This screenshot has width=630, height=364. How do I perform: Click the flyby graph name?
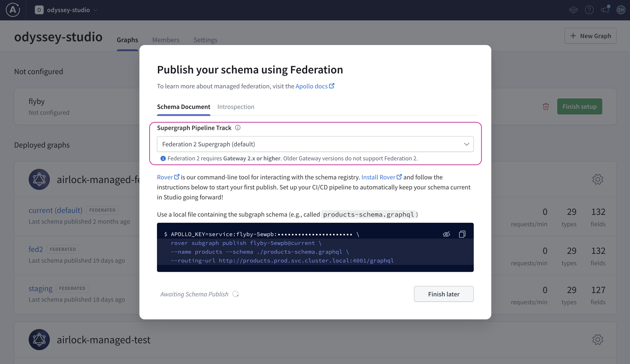[37, 101]
